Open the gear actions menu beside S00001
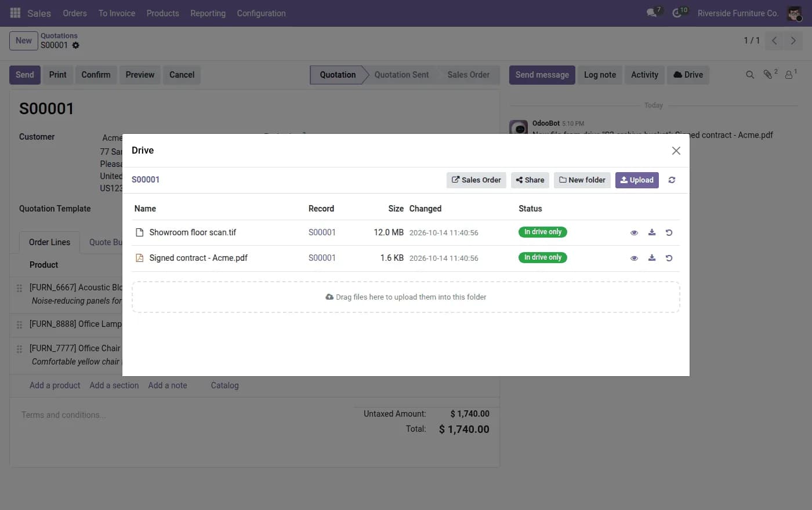Image resolution: width=812 pixels, height=510 pixels. 75,45
